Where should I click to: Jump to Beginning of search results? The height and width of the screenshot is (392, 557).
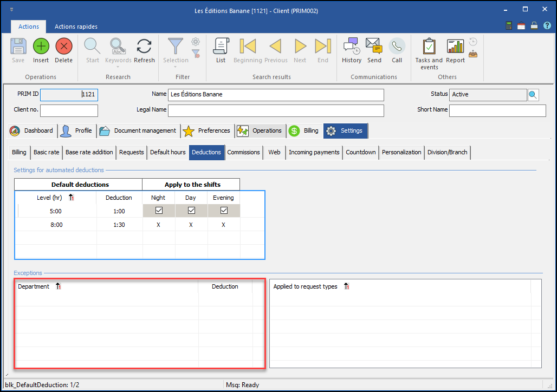pyautogui.click(x=248, y=47)
